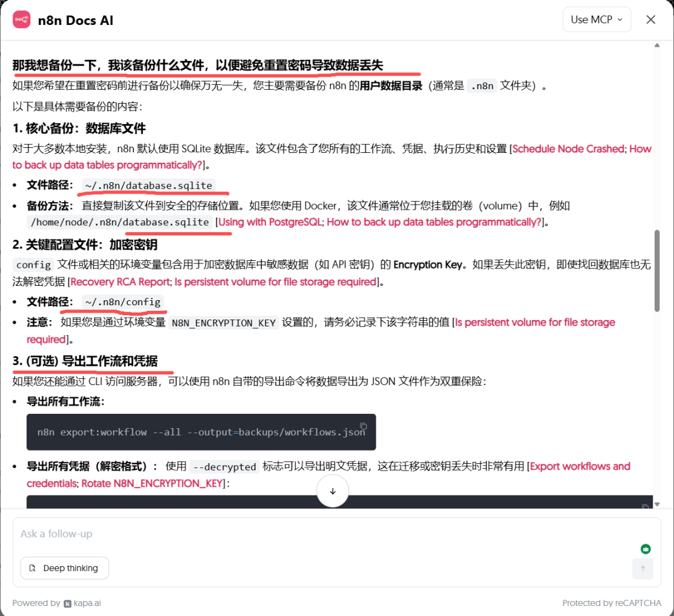The height and width of the screenshot is (616, 674).
Task: Click the n8n Docs AI logo icon
Action: pyautogui.click(x=22, y=19)
